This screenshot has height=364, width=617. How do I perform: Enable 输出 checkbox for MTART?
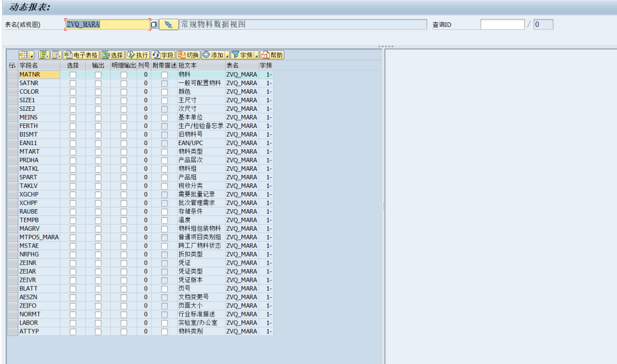pyautogui.click(x=98, y=152)
